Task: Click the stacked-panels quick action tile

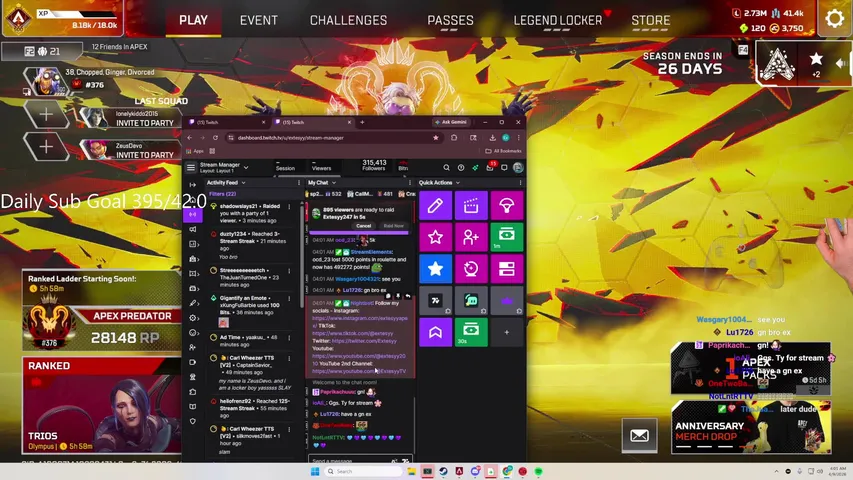Action: pos(506,268)
